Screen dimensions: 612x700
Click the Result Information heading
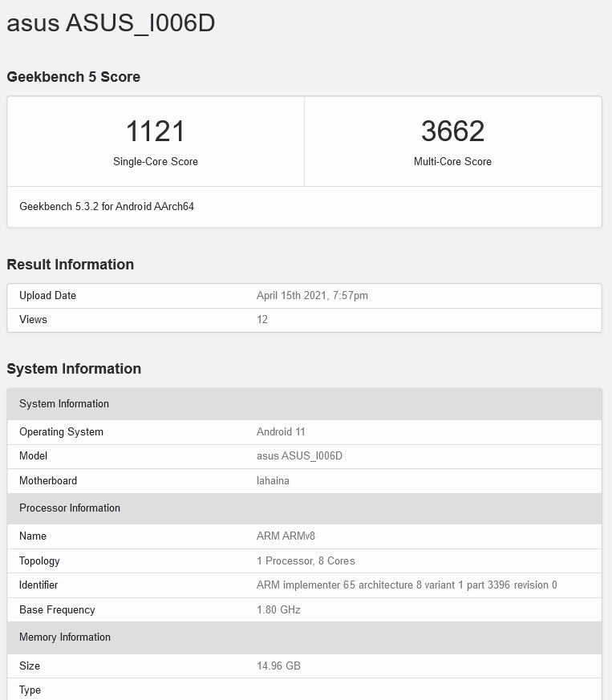click(70, 265)
